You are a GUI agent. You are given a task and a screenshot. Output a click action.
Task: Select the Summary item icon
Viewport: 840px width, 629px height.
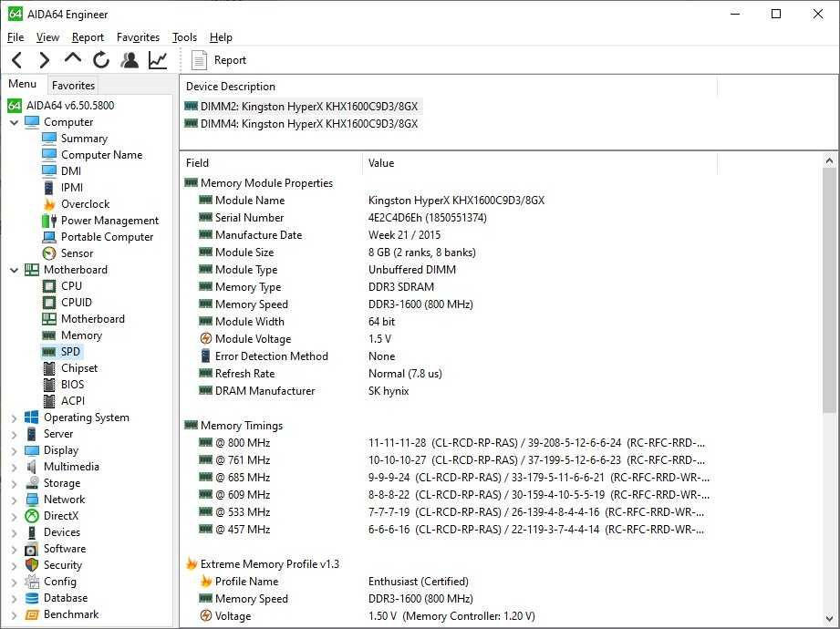(49, 139)
